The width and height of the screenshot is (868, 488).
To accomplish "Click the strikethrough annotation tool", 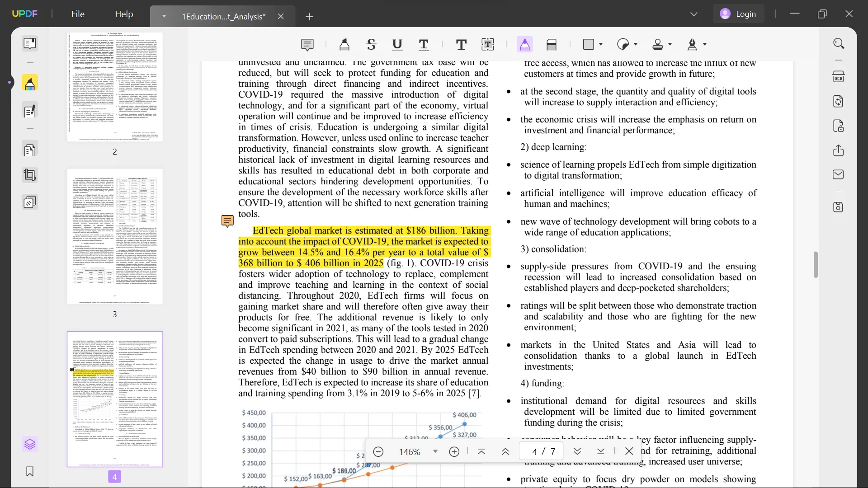I will coord(371,44).
